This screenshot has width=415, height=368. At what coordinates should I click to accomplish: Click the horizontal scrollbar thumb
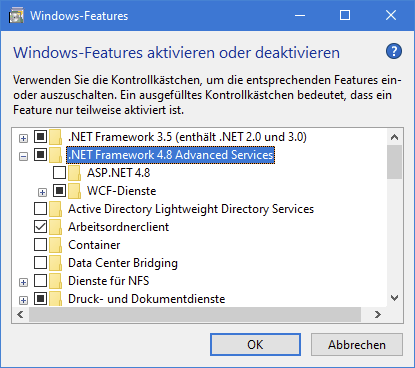pos(195,314)
